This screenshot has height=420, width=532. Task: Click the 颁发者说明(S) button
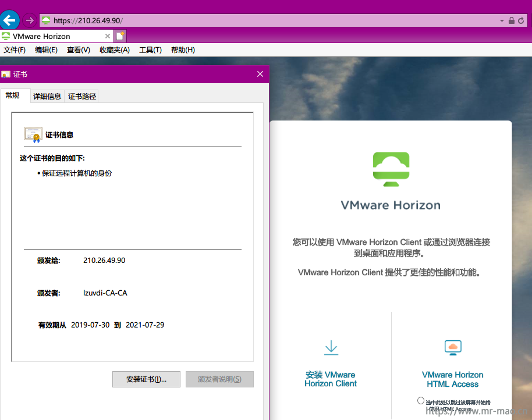(219, 379)
